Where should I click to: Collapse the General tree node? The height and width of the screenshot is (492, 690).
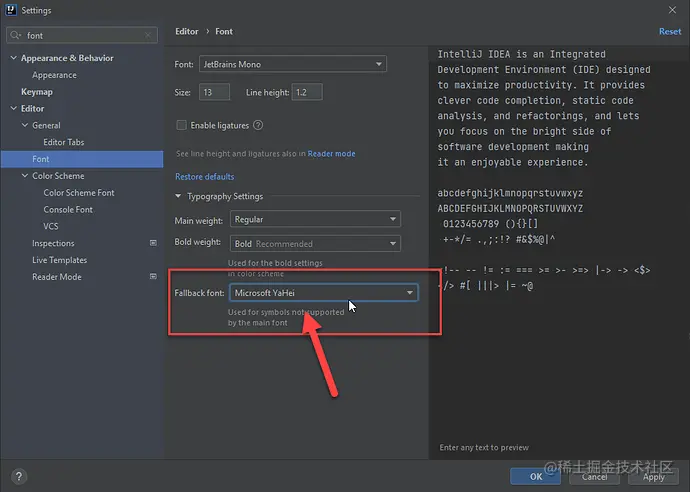click(25, 125)
